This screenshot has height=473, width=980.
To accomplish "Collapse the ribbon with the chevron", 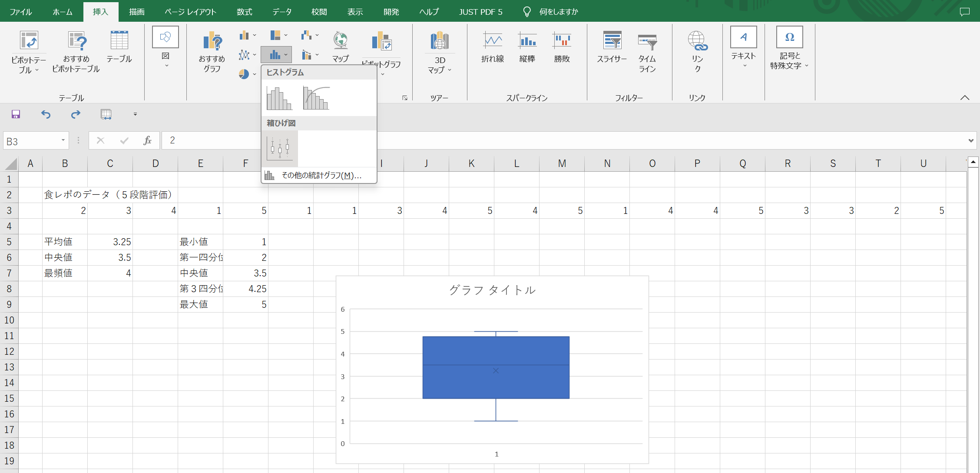I will [965, 97].
